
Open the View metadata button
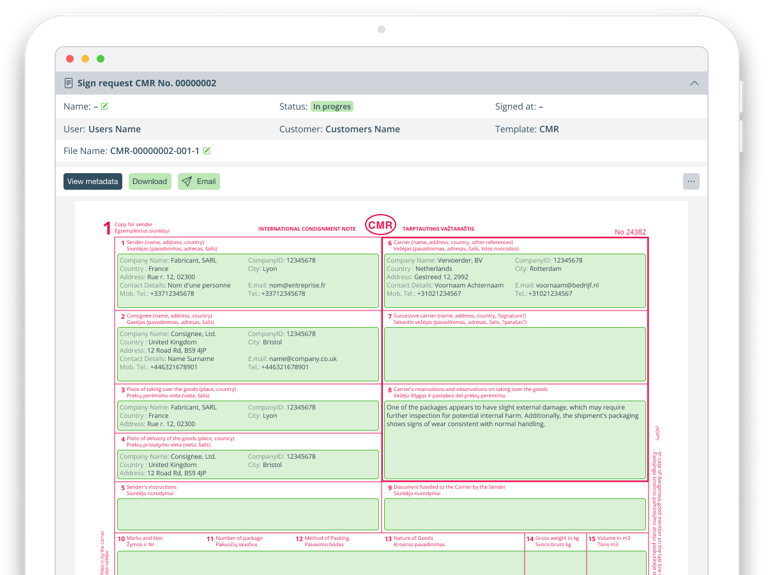click(x=93, y=181)
